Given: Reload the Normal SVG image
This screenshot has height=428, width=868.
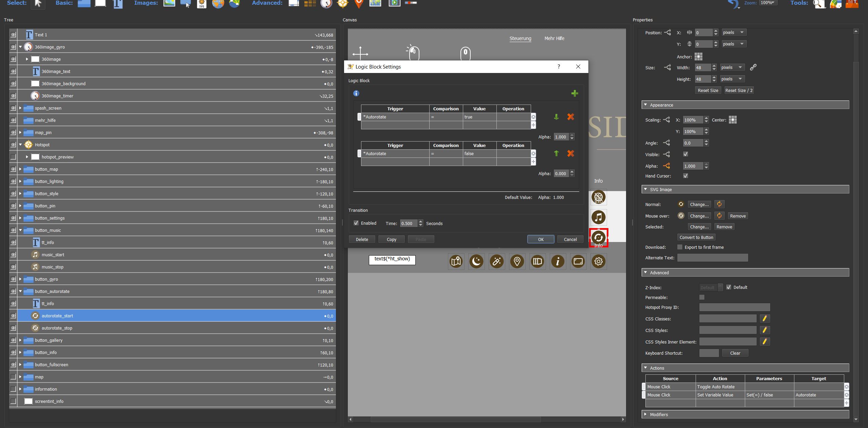Looking at the screenshot, I should pos(719,204).
